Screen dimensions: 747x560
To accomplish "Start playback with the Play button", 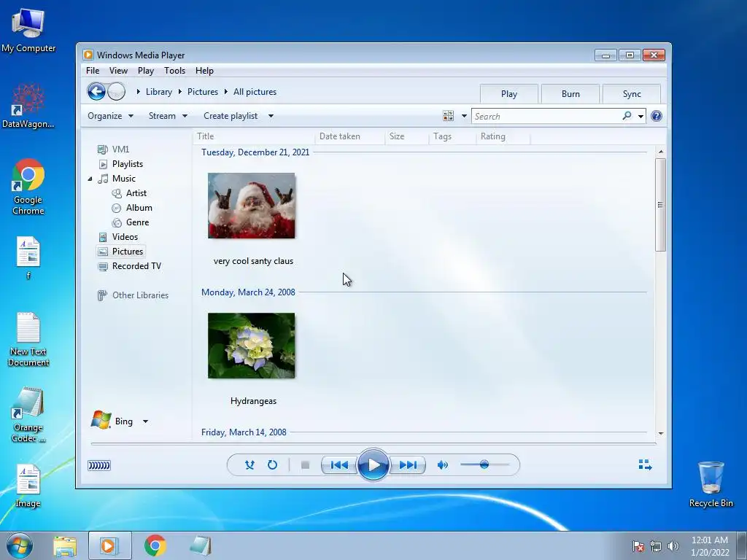I will [373, 464].
